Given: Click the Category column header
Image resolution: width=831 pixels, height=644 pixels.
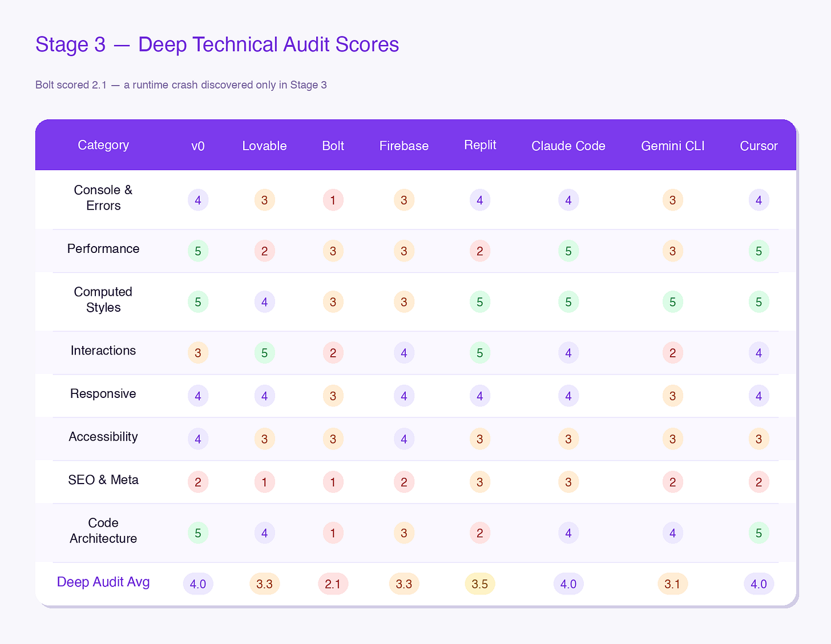Looking at the screenshot, I should 103,145.
